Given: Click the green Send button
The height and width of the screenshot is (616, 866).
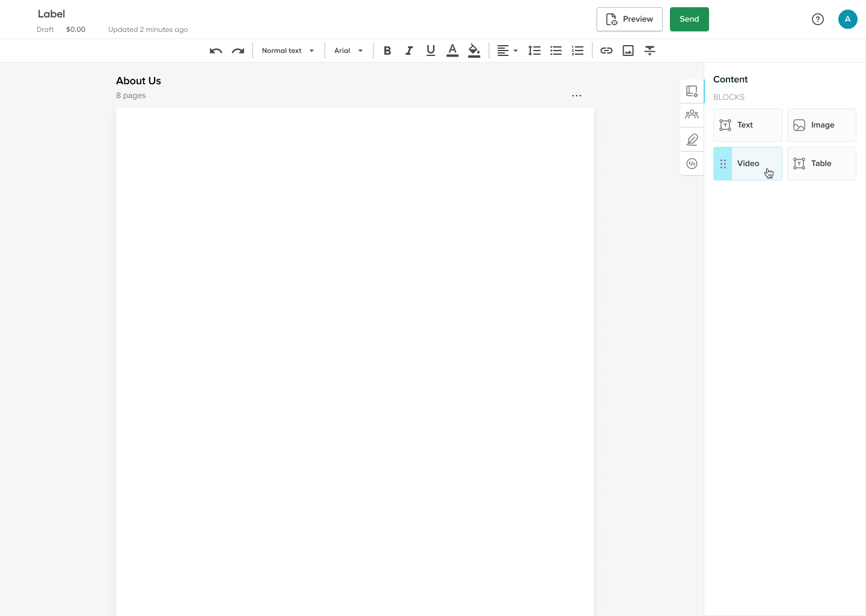Looking at the screenshot, I should coord(689,19).
